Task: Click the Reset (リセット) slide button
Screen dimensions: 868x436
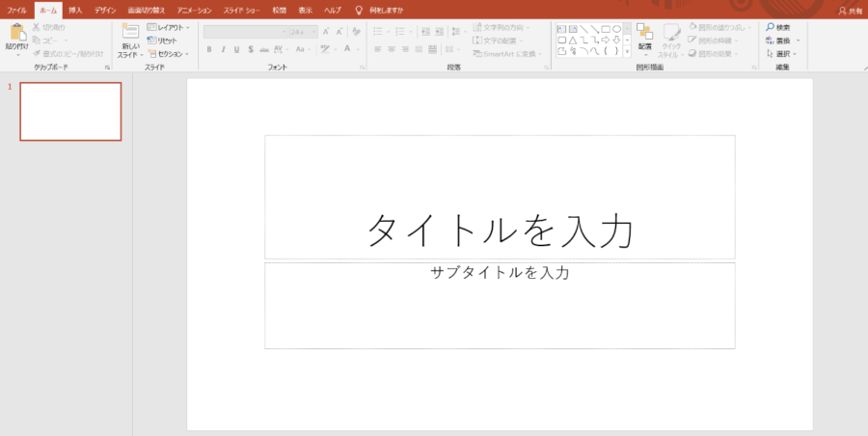Action: click(x=164, y=41)
